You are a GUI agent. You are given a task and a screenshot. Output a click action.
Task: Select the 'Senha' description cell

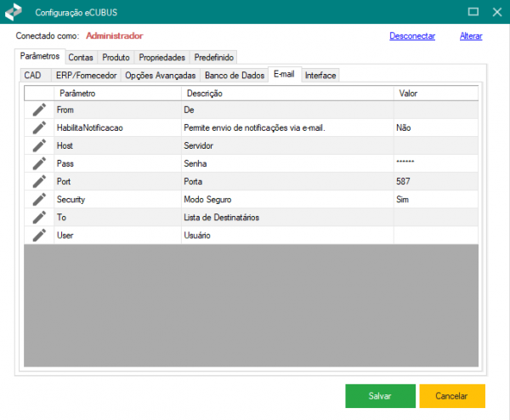(x=287, y=163)
